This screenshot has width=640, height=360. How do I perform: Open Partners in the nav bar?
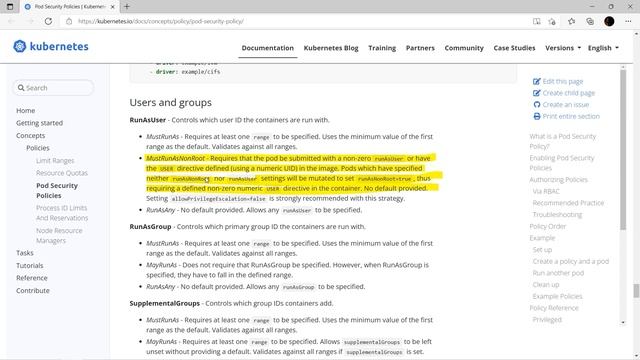coord(420,48)
